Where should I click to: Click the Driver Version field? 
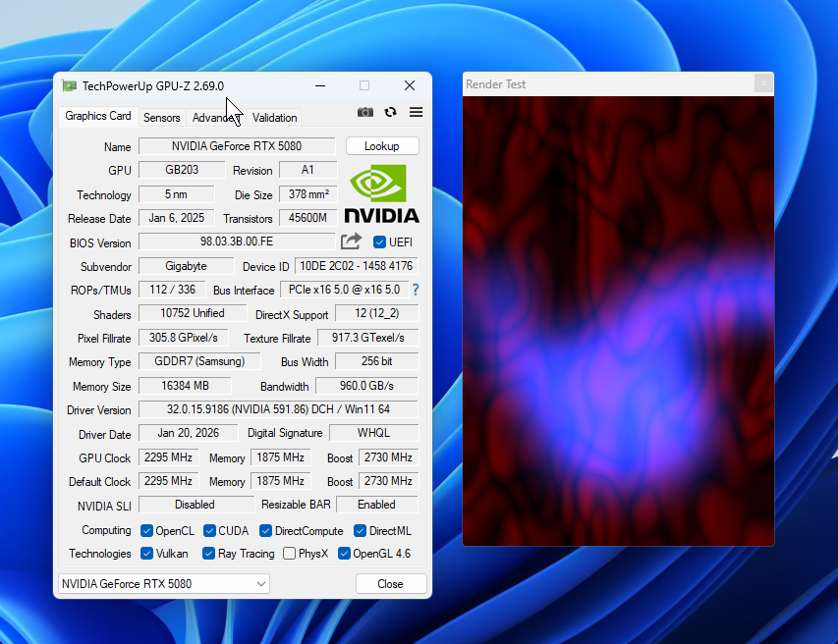pyautogui.click(x=278, y=409)
